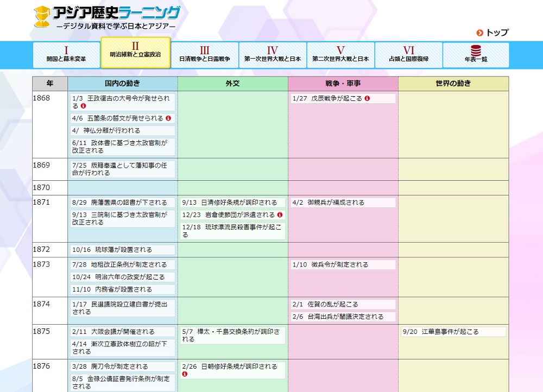Click the orange arrow icon beside トップ
The width and height of the screenshot is (543, 392).
pos(479,33)
